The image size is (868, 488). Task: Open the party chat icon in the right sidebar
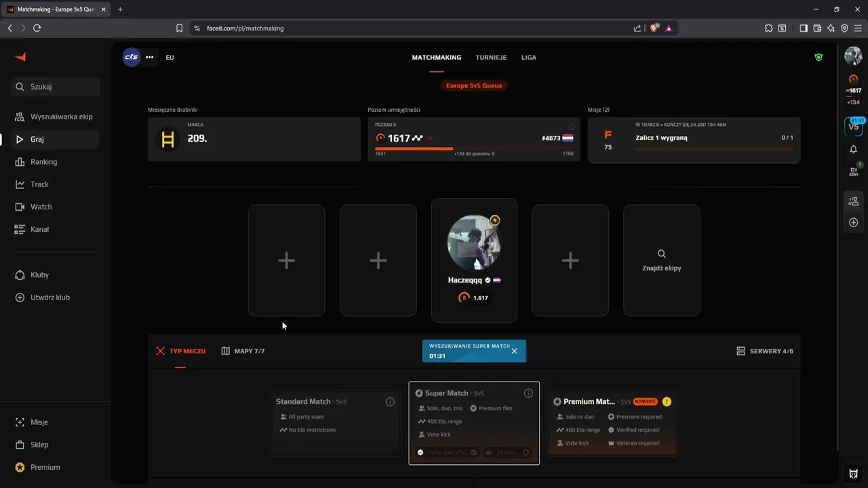pyautogui.click(x=853, y=201)
